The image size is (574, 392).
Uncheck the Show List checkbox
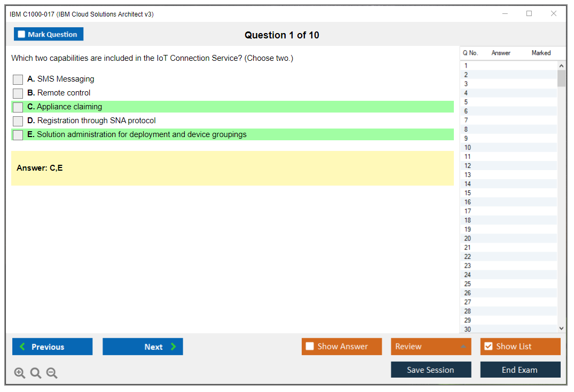(488, 346)
